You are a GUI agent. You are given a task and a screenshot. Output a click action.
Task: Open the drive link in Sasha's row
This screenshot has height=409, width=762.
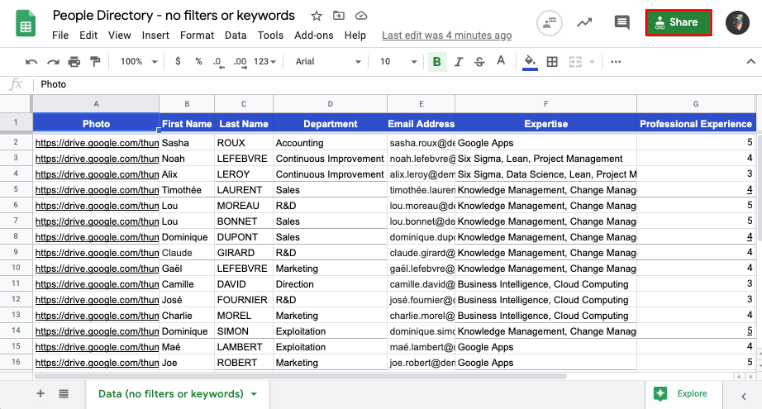[97, 143]
